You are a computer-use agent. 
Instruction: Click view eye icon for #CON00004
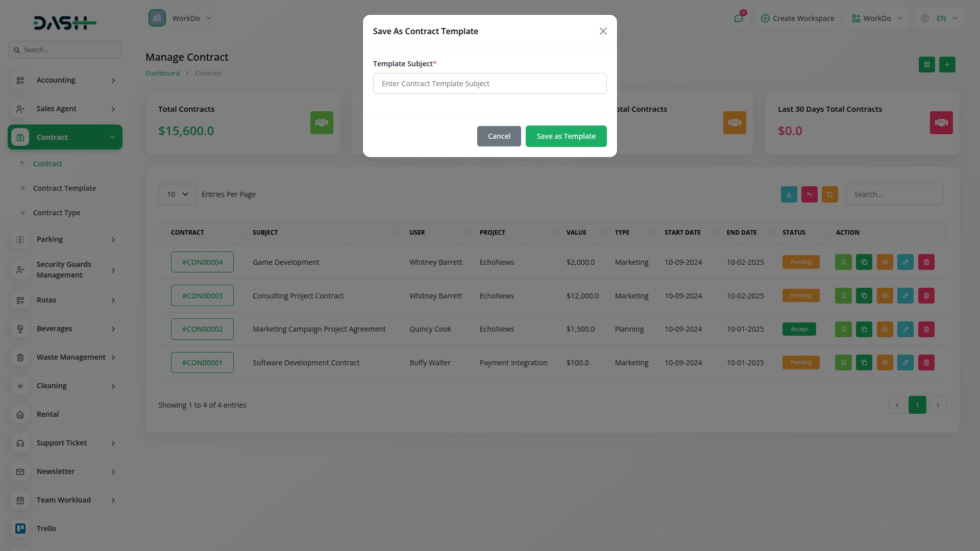[x=885, y=262]
